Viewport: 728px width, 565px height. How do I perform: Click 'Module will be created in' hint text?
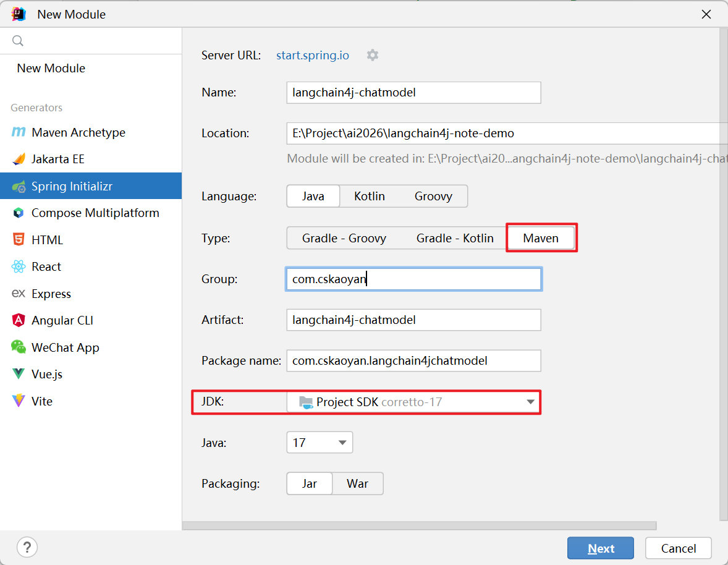[x=507, y=159]
